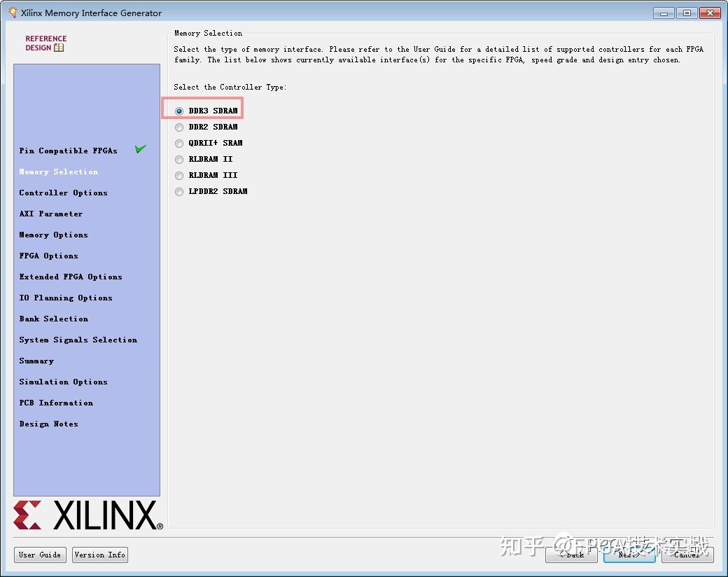The width and height of the screenshot is (728, 577).
Task: Proceed with the Next button
Action: [629, 555]
